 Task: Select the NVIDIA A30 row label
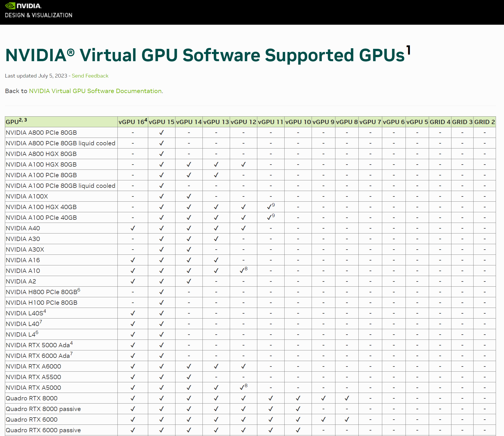click(23, 239)
